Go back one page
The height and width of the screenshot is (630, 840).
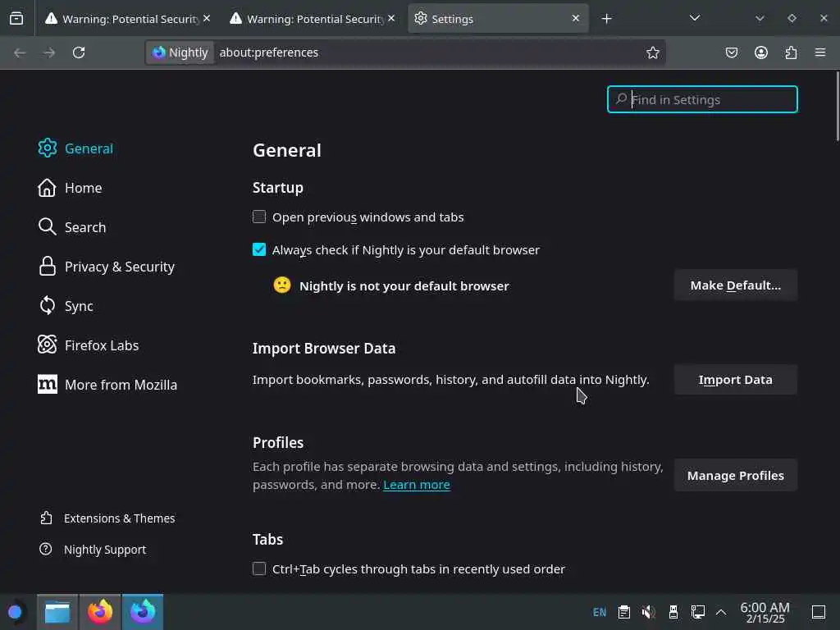point(20,52)
